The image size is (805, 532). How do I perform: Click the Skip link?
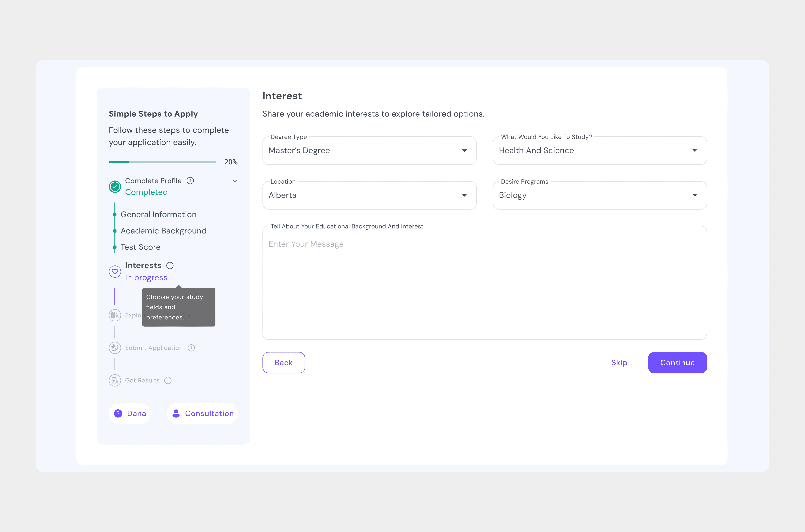click(619, 363)
